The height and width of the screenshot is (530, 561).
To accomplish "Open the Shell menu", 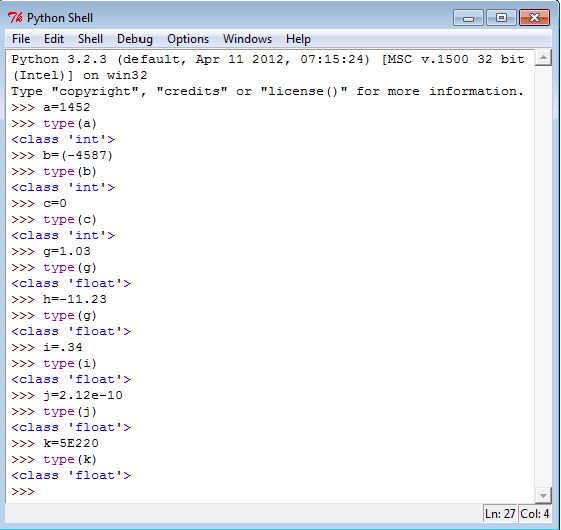I will [90, 39].
